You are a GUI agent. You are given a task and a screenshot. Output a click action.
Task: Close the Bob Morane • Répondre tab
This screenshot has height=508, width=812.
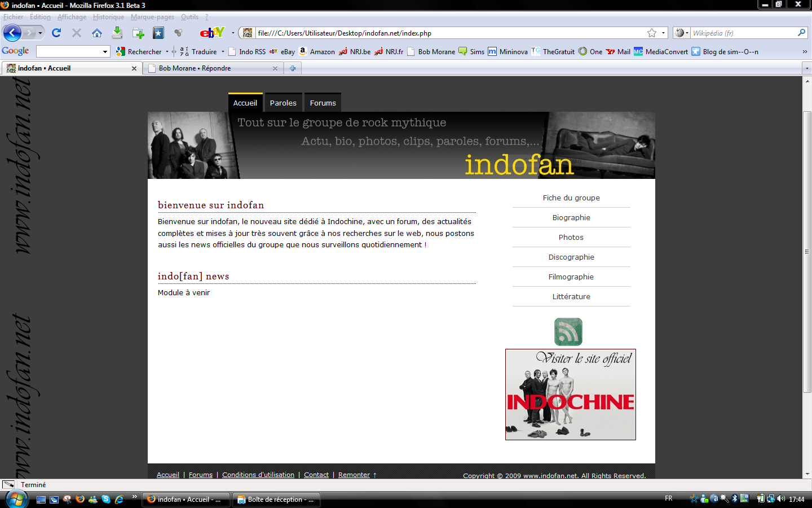[x=275, y=68]
